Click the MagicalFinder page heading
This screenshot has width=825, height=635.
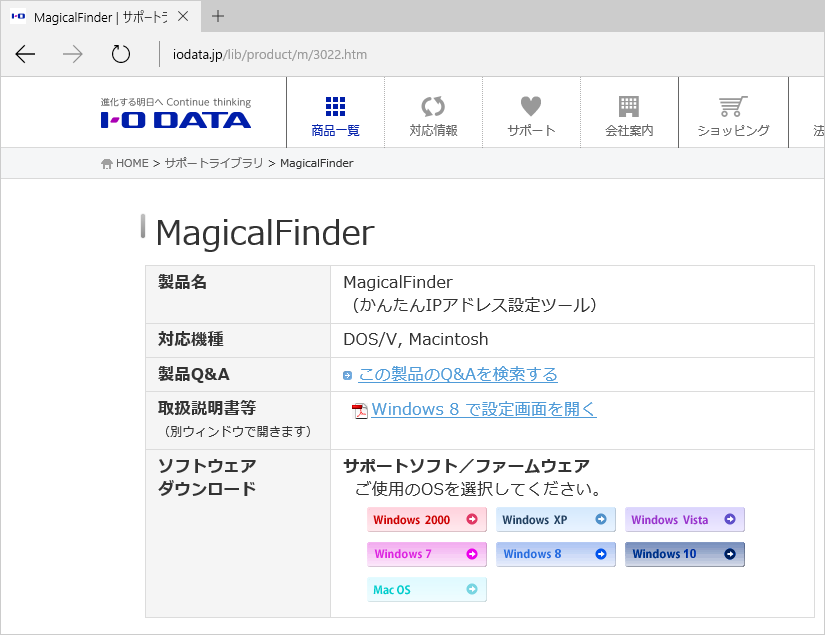(x=265, y=233)
